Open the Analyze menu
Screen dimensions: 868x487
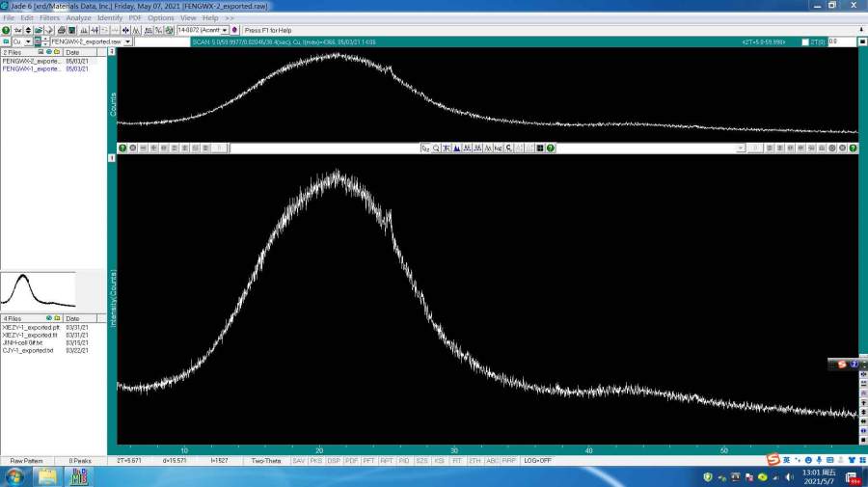click(x=78, y=17)
